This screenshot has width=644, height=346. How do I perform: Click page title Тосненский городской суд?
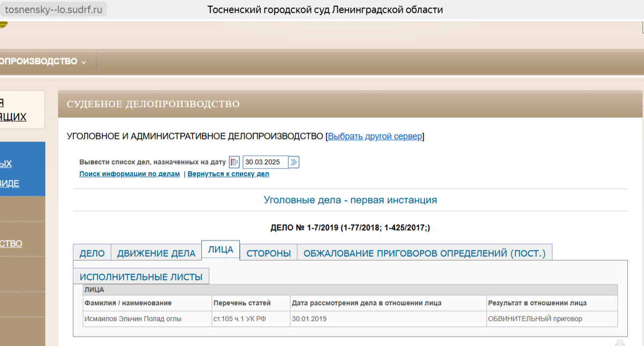coord(325,10)
